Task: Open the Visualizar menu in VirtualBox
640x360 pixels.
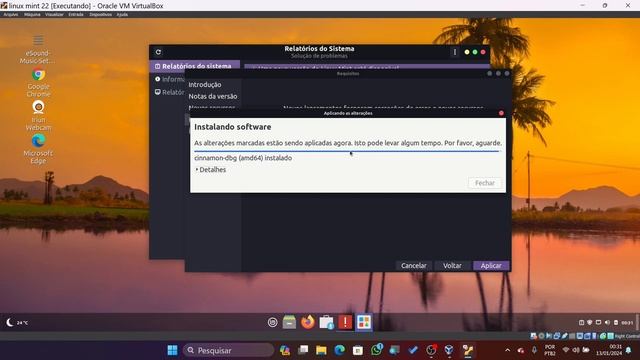Action: pos(54,15)
